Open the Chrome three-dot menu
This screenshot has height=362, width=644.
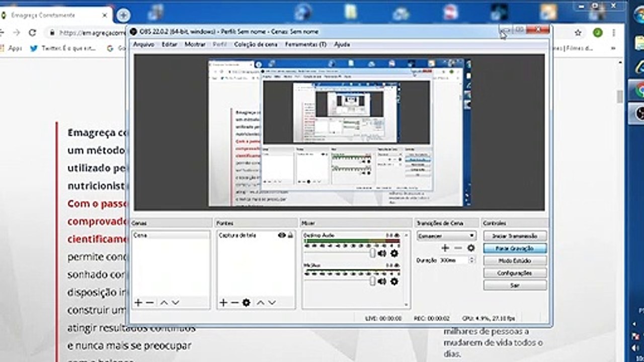tap(614, 33)
